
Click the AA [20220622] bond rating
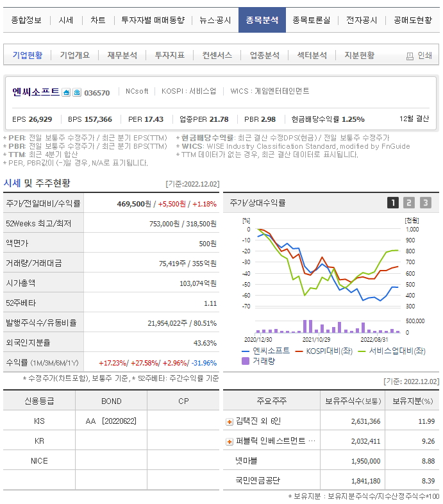(x=111, y=421)
